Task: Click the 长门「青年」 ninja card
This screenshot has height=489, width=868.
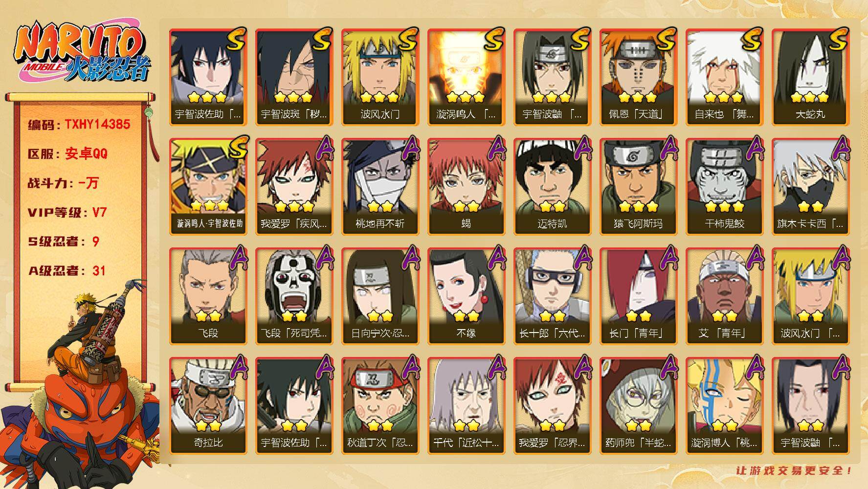Action: pos(638,296)
